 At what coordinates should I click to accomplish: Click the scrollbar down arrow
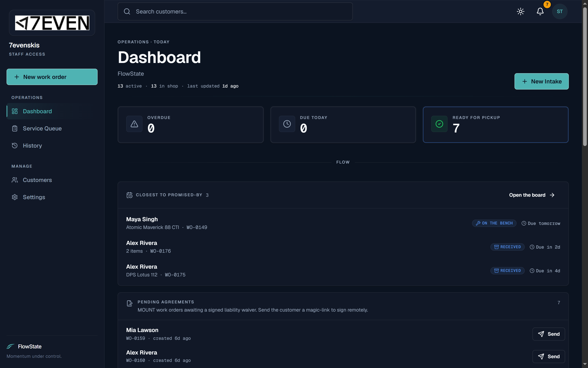pos(585,364)
